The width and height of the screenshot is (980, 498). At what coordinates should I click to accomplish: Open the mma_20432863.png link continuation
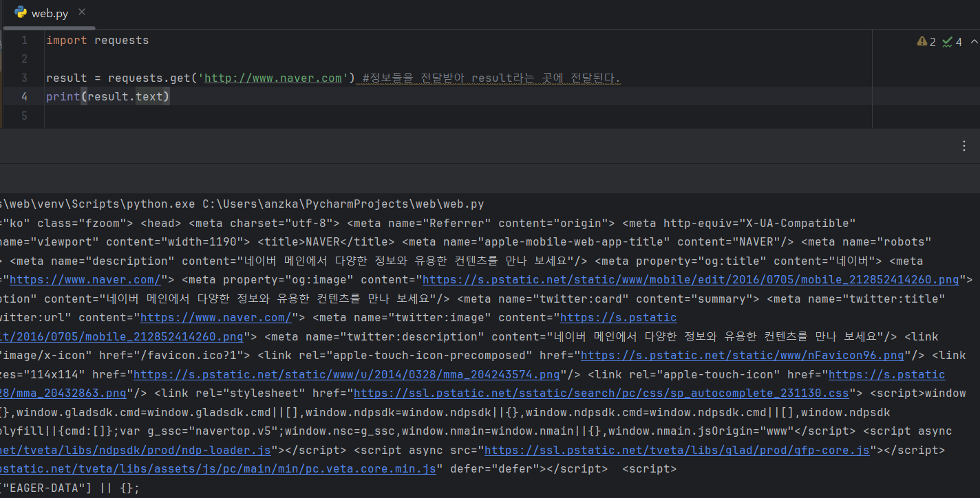coord(63,393)
